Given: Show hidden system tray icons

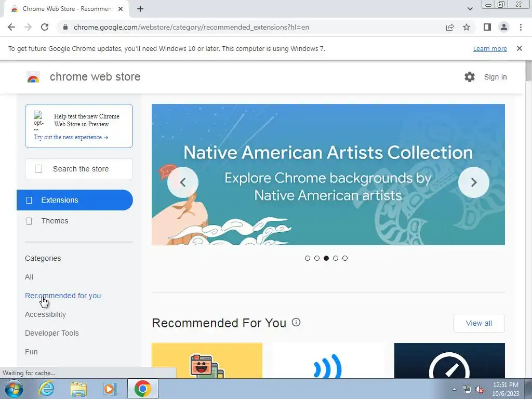Looking at the screenshot, I should click(454, 390).
